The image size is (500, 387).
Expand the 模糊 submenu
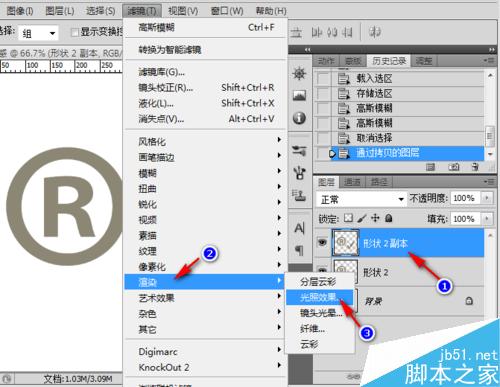(205, 173)
